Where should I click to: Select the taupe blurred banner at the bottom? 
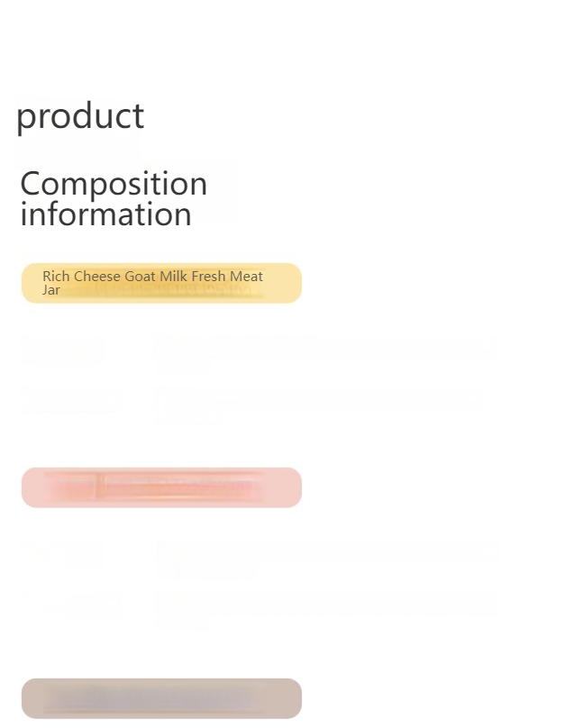[161, 698]
